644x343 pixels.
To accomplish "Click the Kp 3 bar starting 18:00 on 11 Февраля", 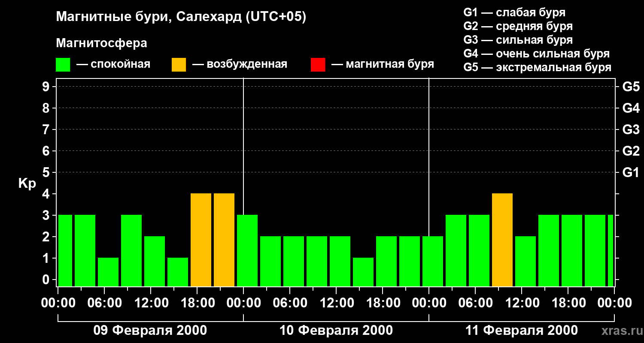I will tap(572, 251).
